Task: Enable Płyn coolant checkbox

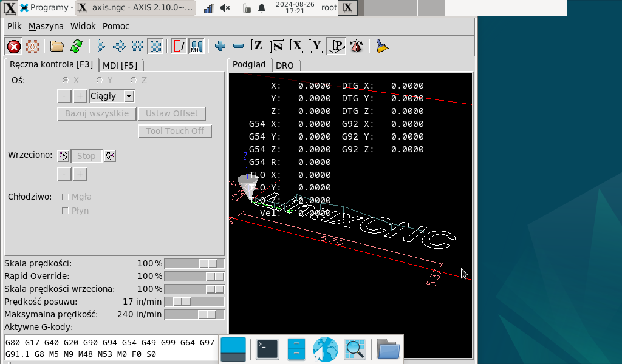Action: pyautogui.click(x=65, y=211)
